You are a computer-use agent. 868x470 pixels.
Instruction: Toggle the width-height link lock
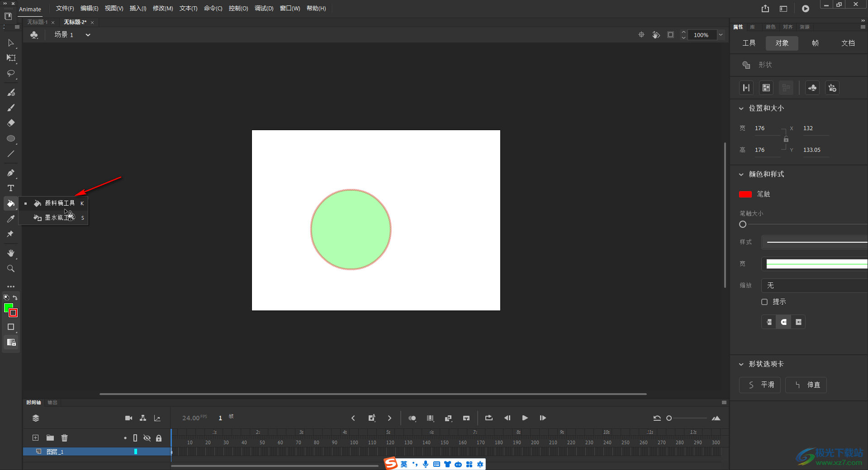786,139
